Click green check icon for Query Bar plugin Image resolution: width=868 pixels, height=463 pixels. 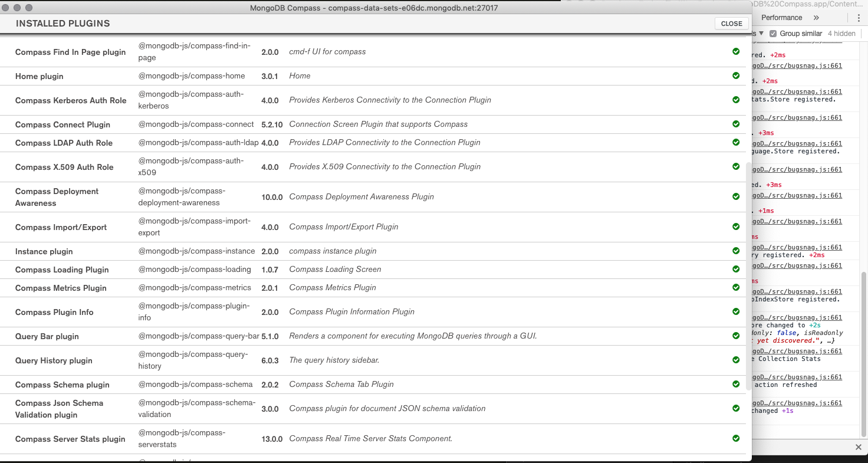[x=736, y=336]
